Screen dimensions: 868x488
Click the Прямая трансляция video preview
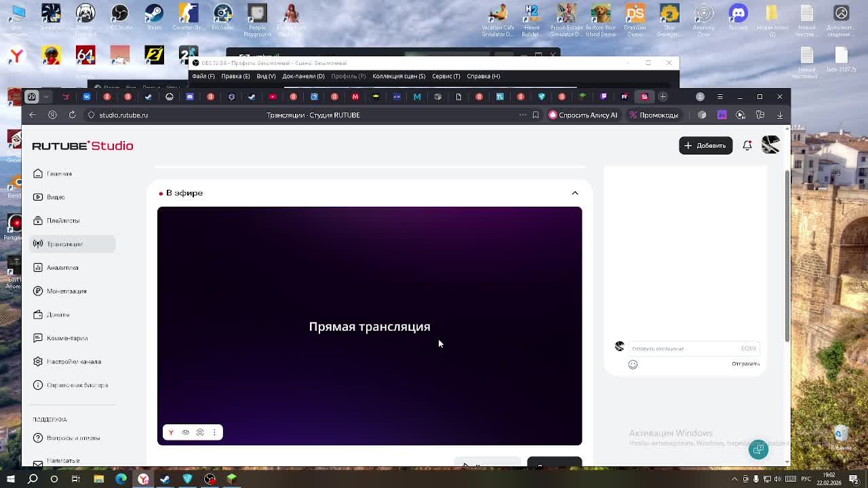point(370,326)
